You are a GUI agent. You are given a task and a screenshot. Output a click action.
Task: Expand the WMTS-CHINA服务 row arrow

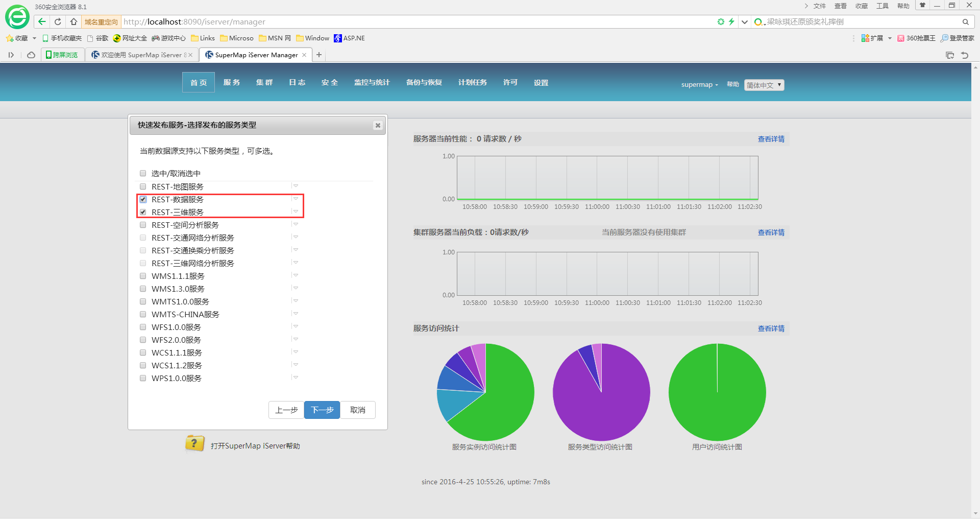click(x=295, y=313)
